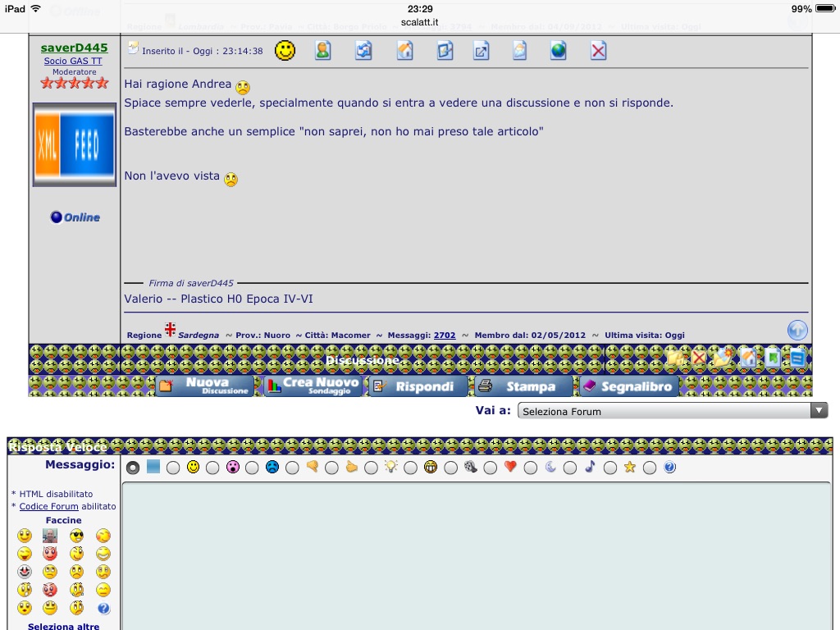Click the Rispondi button

418,386
